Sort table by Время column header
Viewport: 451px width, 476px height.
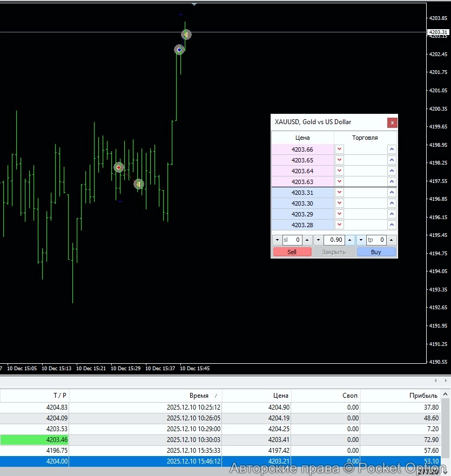coord(199,396)
